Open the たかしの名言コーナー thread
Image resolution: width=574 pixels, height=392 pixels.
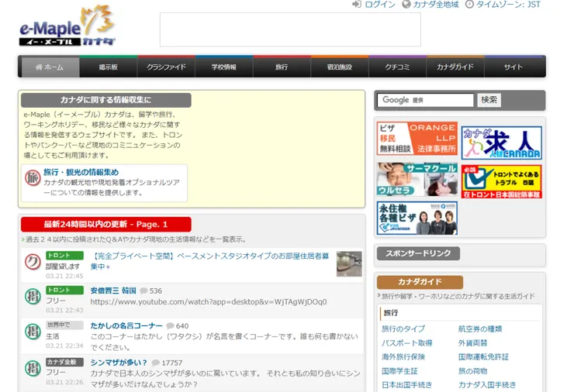(126, 325)
